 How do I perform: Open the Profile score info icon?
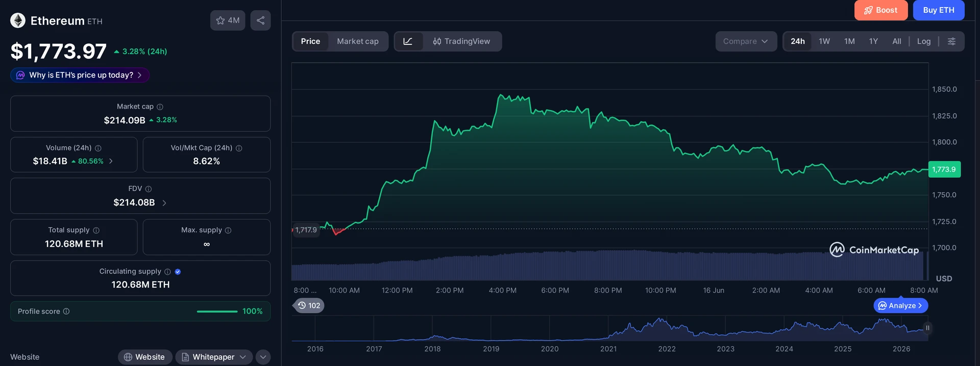(x=66, y=311)
